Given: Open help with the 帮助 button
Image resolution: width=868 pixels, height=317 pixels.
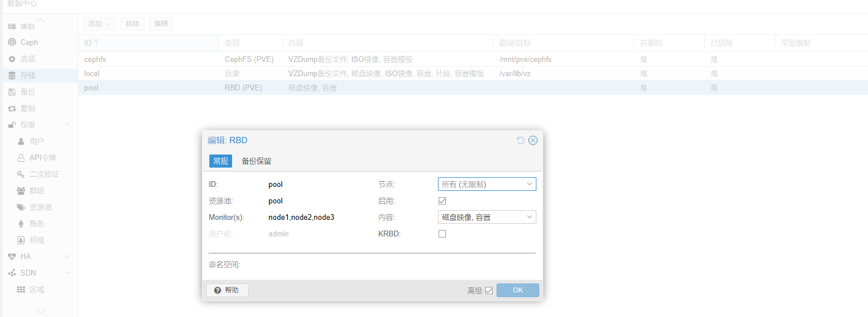Looking at the screenshot, I should 227,290.
